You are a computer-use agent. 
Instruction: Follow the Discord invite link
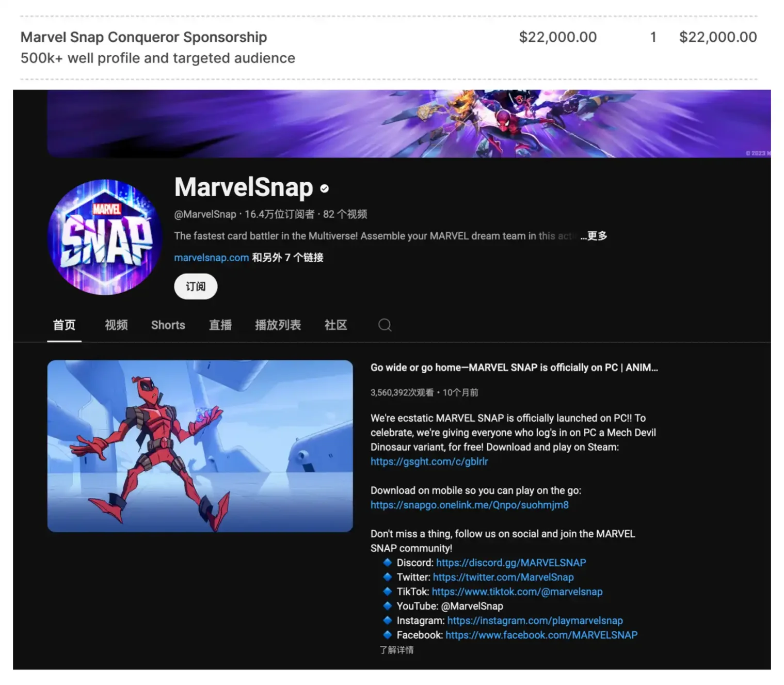[x=511, y=563]
